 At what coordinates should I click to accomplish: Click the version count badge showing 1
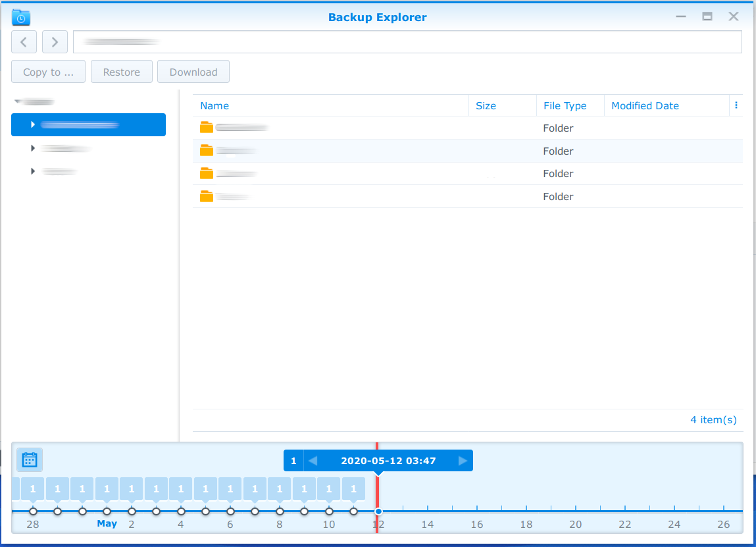coord(293,460)
